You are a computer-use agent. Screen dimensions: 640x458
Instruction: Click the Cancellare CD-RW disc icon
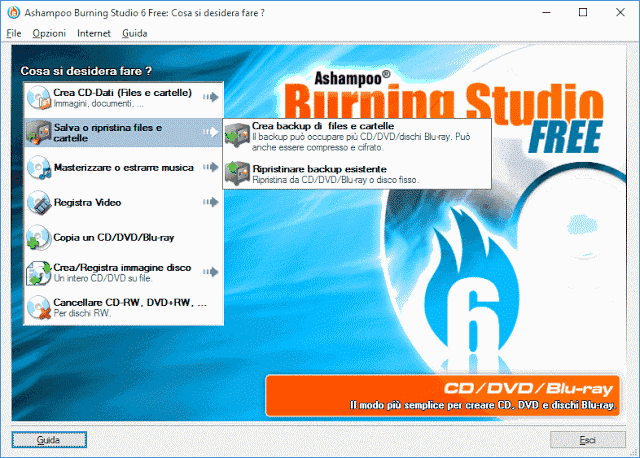[39, 307]
